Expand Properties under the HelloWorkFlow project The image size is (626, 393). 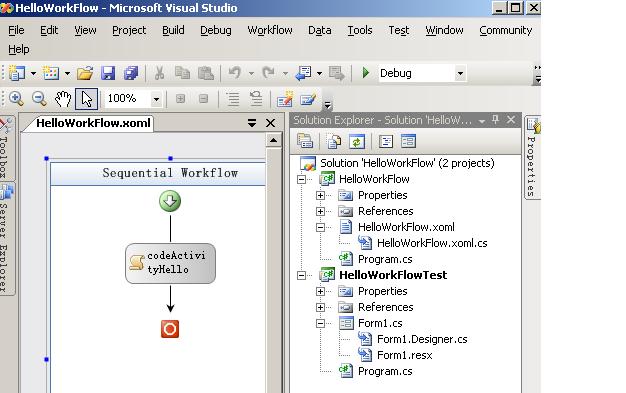(x=320, y=195)
